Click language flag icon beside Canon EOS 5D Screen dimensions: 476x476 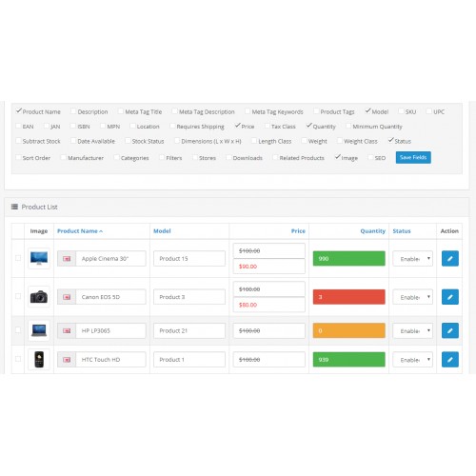(x=67, y=297)
